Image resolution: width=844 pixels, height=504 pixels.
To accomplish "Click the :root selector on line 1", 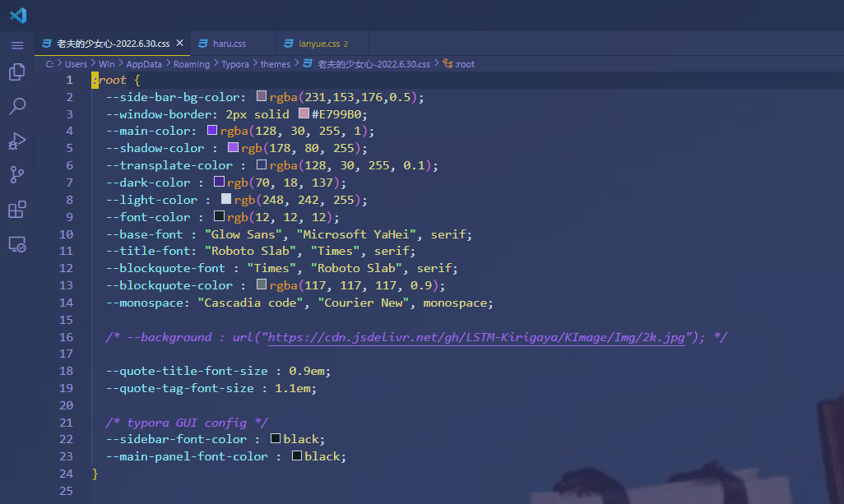I will click(109, 80).
